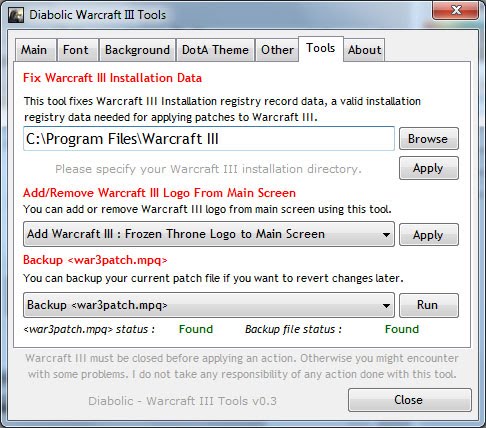Click the war3patch.mpq Found status text
Screen dimensions: 486x428
pos(196,329)
